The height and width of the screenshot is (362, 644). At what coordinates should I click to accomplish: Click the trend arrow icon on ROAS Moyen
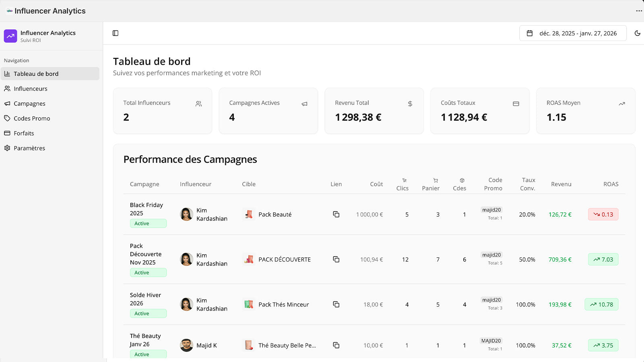(621, 103)
